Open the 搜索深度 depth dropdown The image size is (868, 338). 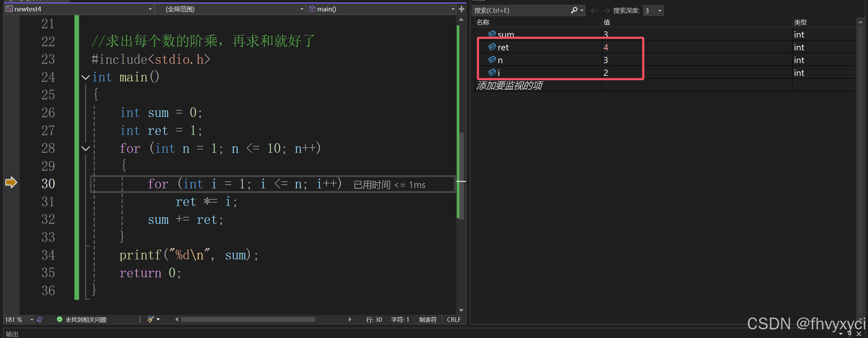pyautogui.click(x=660, y=11)
